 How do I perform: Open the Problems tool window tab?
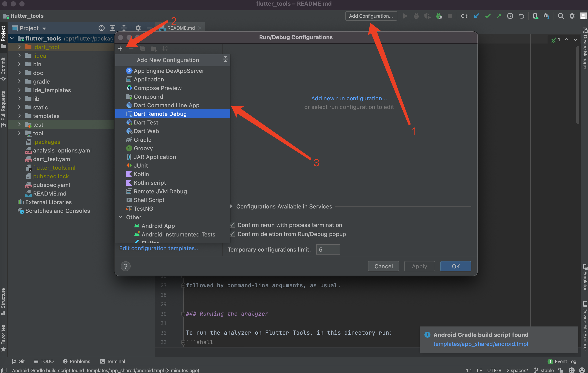point(76,361)
